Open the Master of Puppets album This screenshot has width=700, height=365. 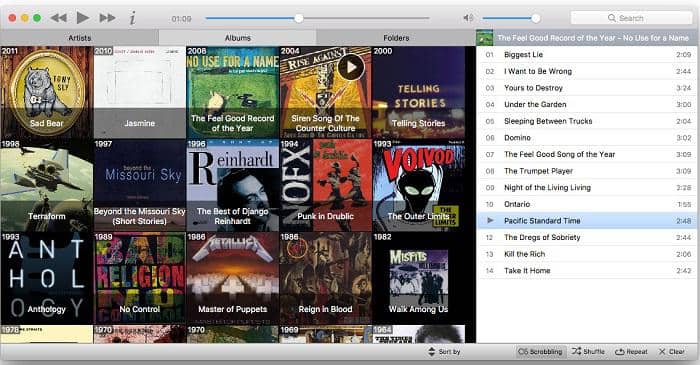tap(232, 278)
